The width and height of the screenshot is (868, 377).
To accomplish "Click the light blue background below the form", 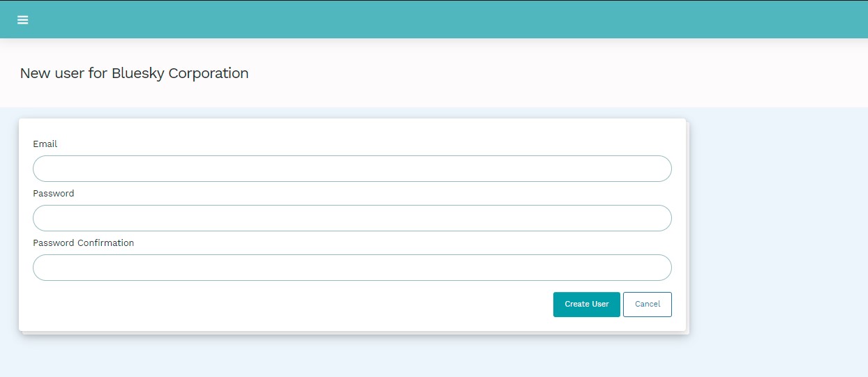I will (x=349, y=357).
